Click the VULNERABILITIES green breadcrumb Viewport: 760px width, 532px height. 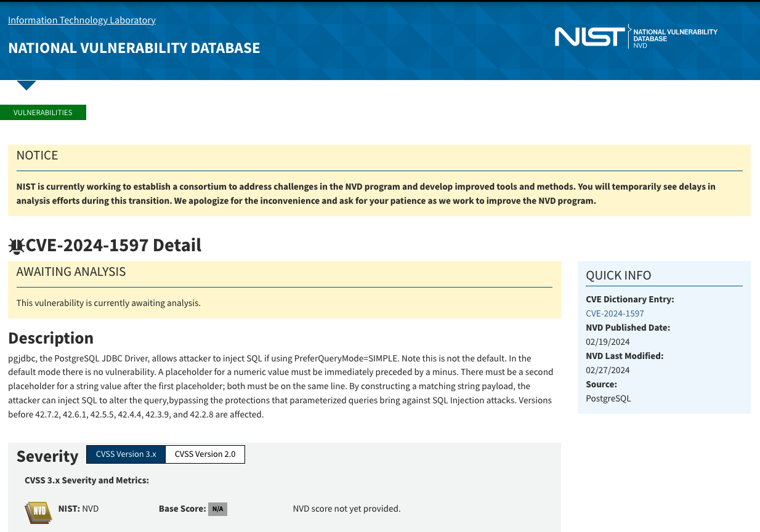pos(43,113)
